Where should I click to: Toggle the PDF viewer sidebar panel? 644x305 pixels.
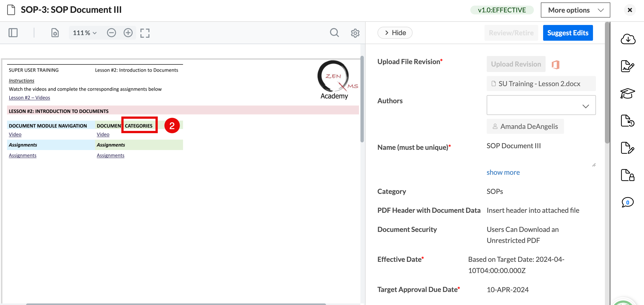coord(13,33)
